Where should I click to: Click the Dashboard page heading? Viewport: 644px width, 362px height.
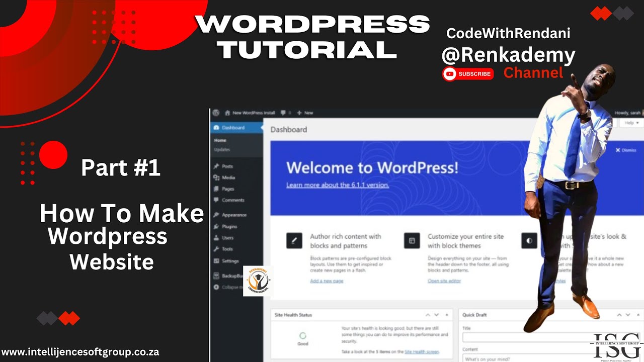pyautogui.click(x=288, y=130)
